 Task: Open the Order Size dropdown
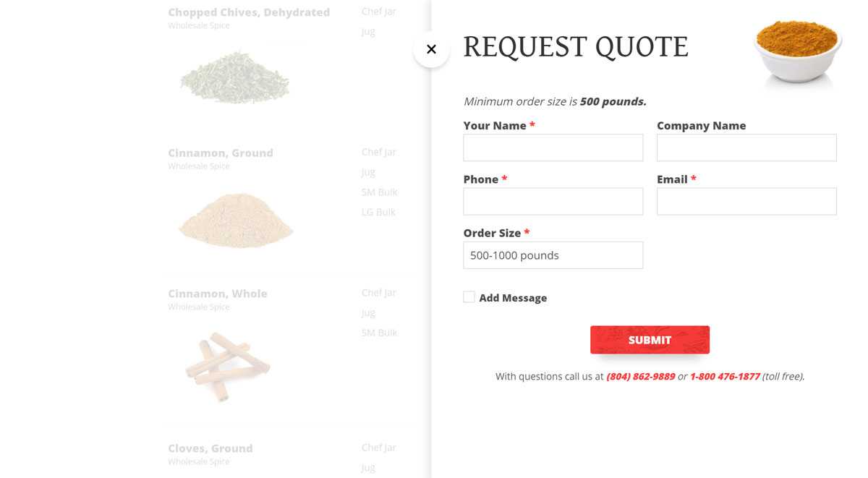click(x=553, y=255)
